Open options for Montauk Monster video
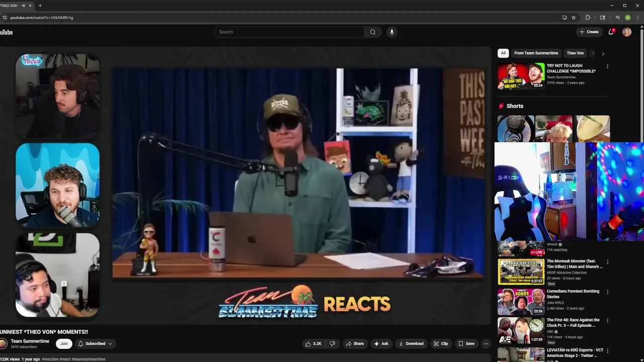 pos(607,262)
